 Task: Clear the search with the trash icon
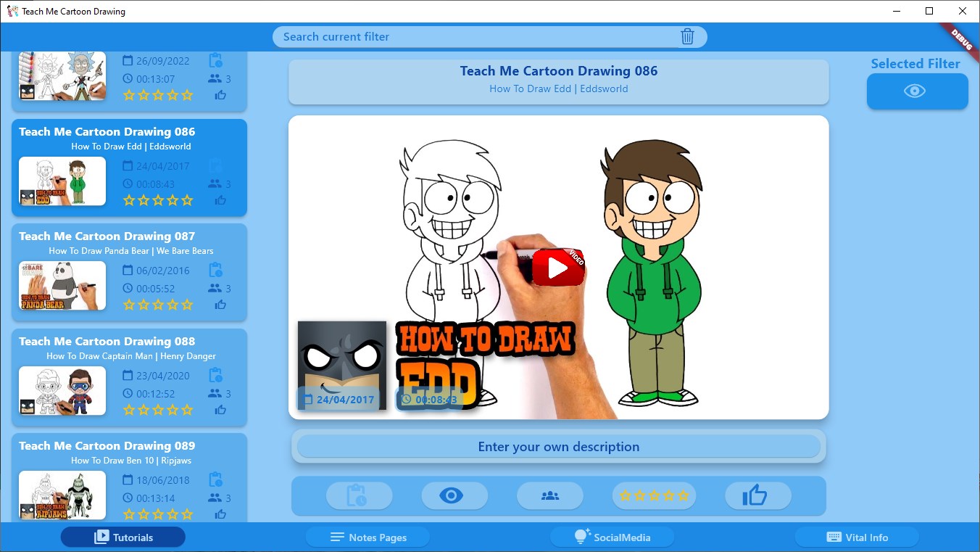pyautogui.click(x=688, y=37)
